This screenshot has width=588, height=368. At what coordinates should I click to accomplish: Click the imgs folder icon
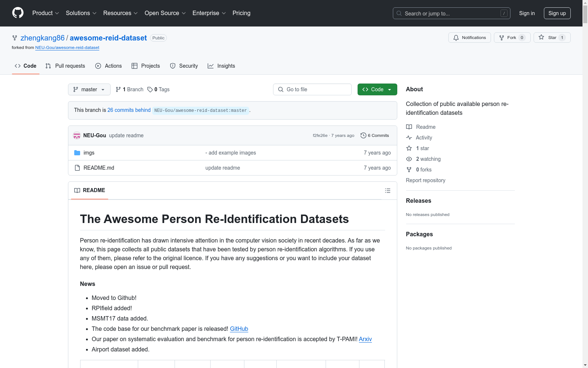point(77,153)
